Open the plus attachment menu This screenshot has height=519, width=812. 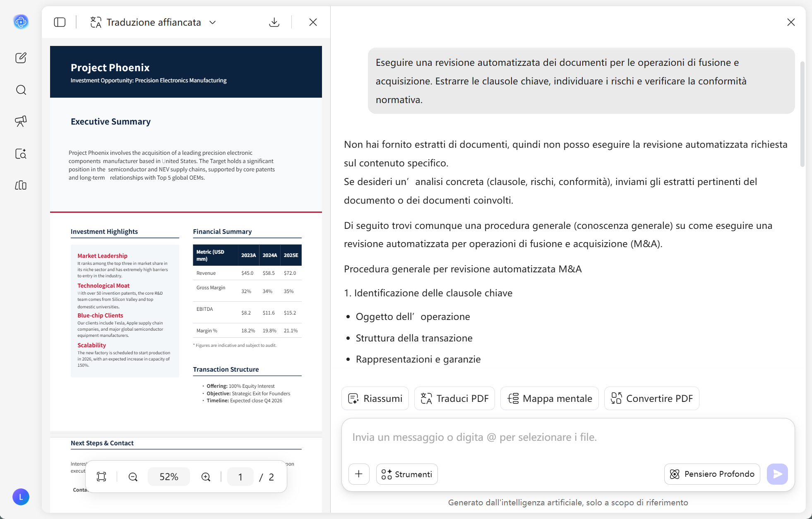[359, 474]
